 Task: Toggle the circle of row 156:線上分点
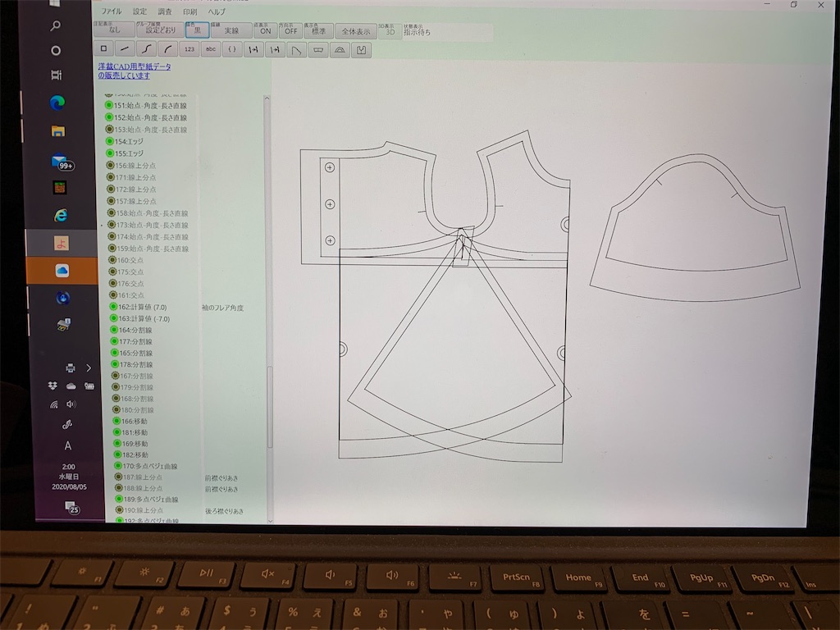[110, 165]
